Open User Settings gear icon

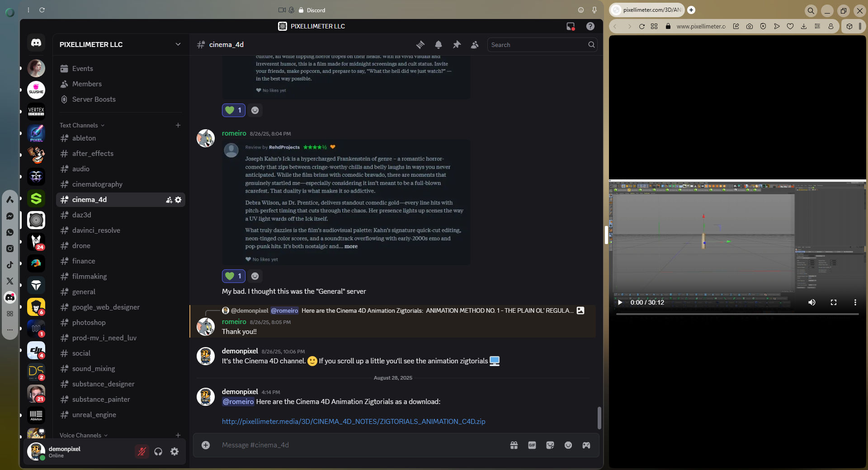175,451
